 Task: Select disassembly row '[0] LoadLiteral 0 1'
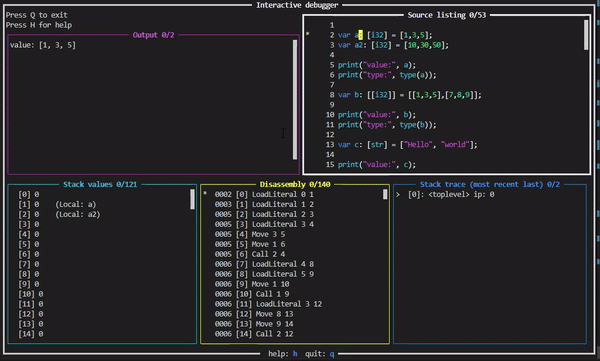(x=264, y=194)
